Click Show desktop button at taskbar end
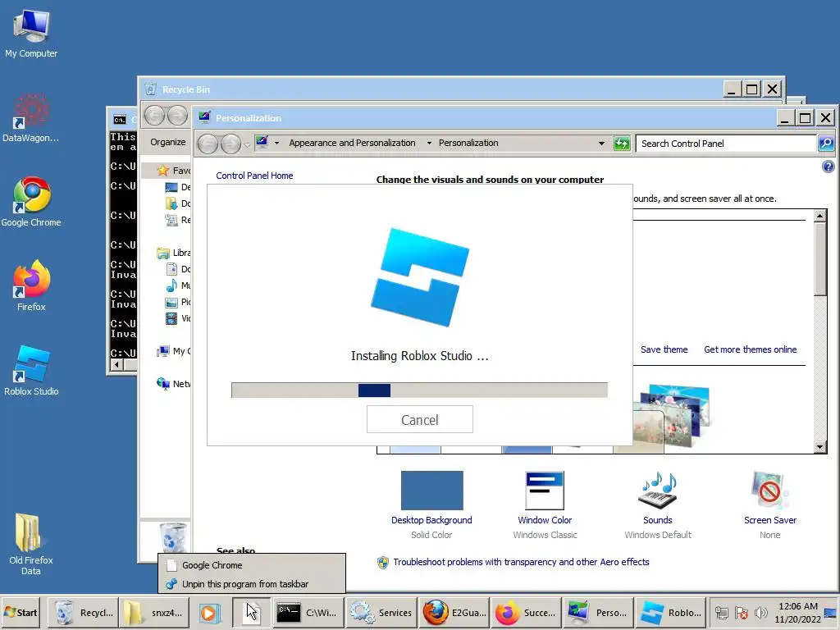 tap(831, 612)
